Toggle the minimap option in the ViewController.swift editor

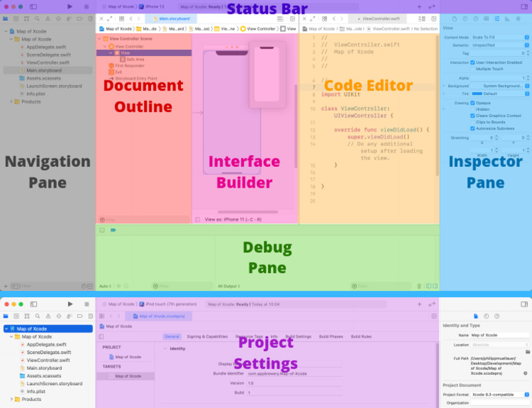(x=422, y=19)
